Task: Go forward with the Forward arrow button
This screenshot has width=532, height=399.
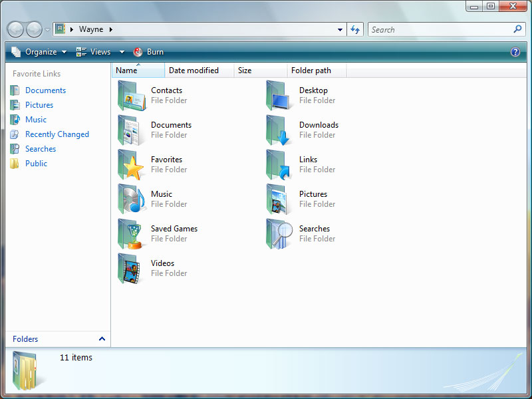Action: pyautogui.click(x=34, y=29)
